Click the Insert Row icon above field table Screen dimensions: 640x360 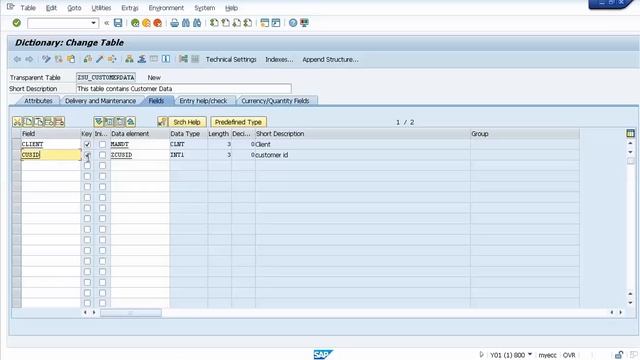49,122
